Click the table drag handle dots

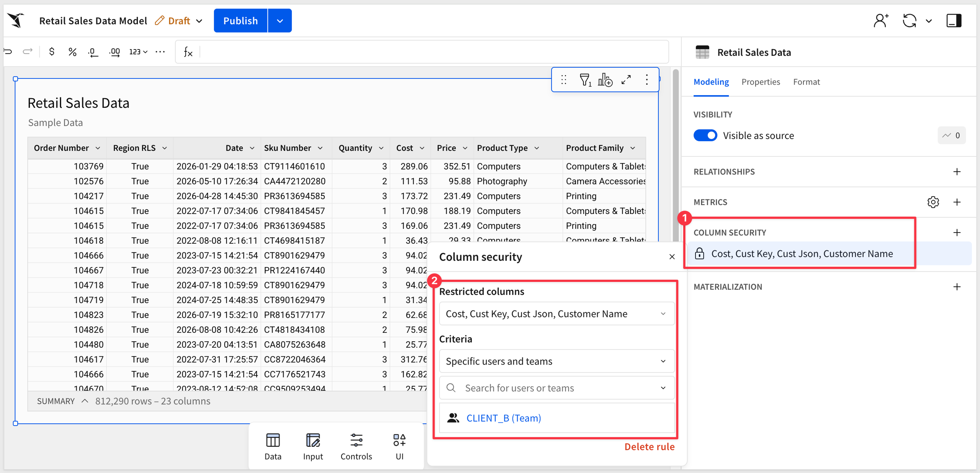click(564, 80)
